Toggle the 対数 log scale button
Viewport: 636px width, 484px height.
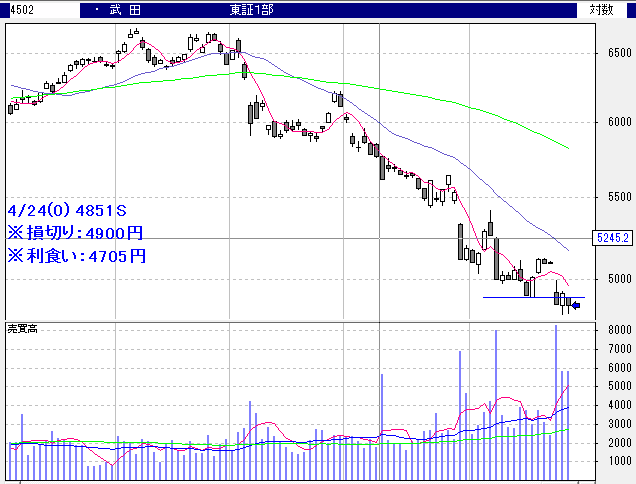point(601,9)
